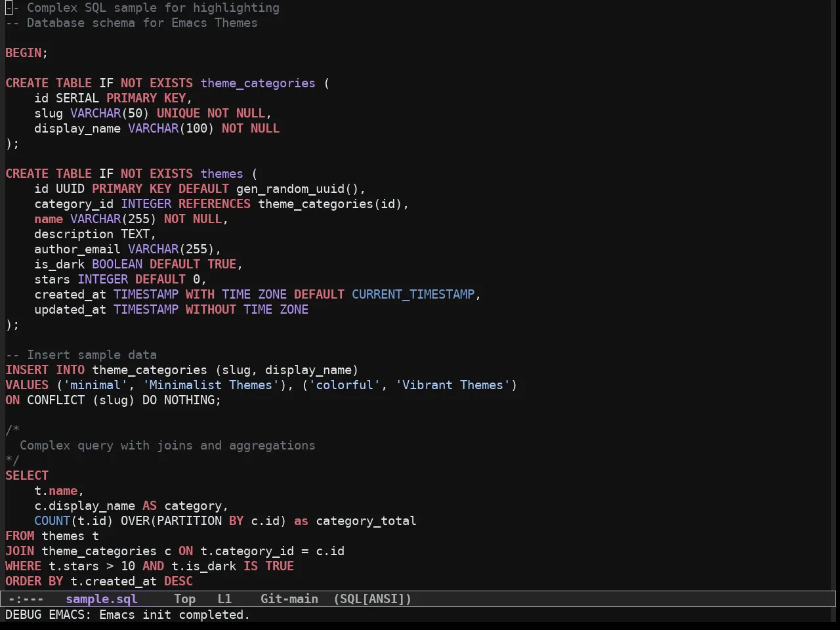Viewport: 840px width, 630px height.
Task: Click PARTITION in the OVER clause
Action: tap(189, 521)
